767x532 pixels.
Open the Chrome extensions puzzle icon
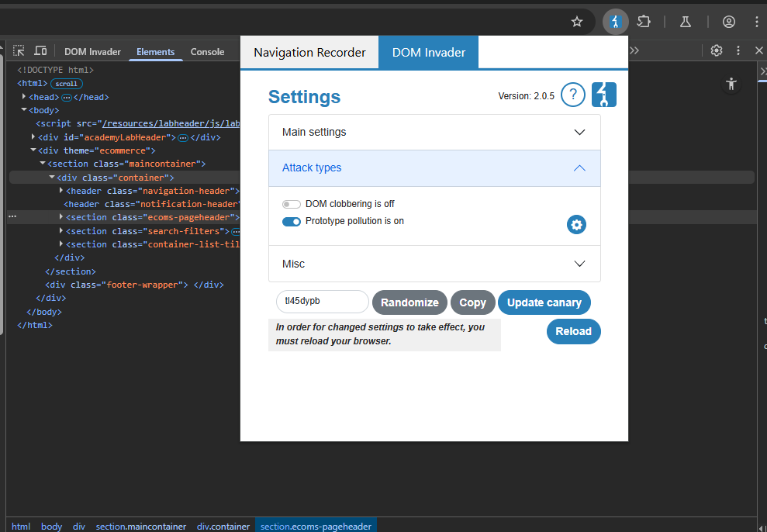(x=644, y=22)
